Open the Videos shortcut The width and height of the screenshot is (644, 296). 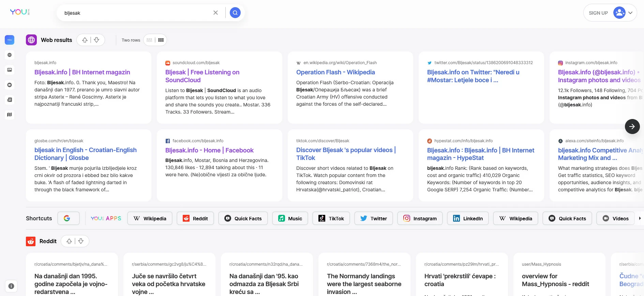[x=615, y=218]
